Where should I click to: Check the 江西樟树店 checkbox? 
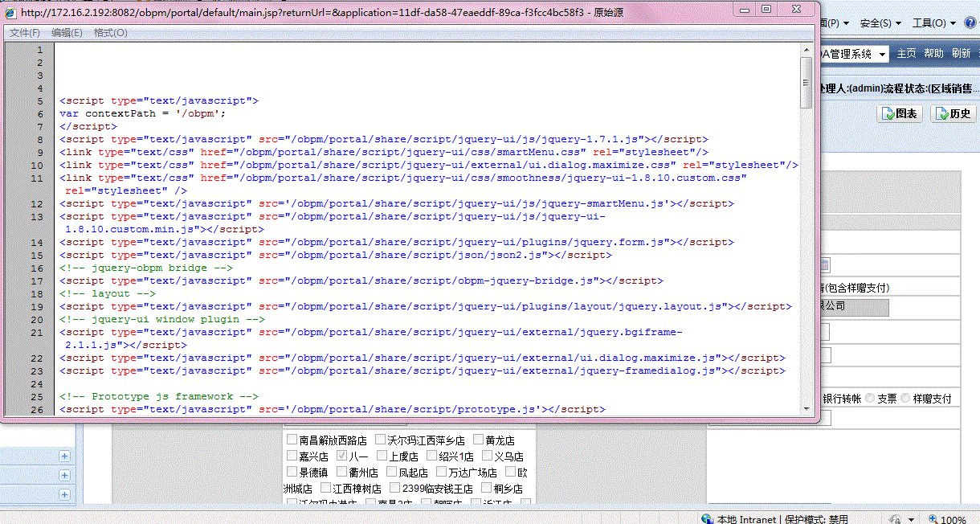pyautogui.click(x=326, y=488)
